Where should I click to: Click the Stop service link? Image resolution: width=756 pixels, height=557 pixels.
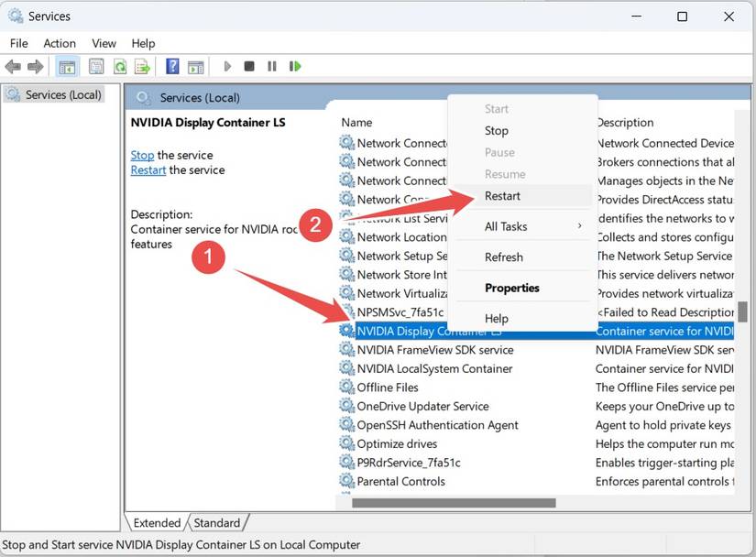point(142,155)
